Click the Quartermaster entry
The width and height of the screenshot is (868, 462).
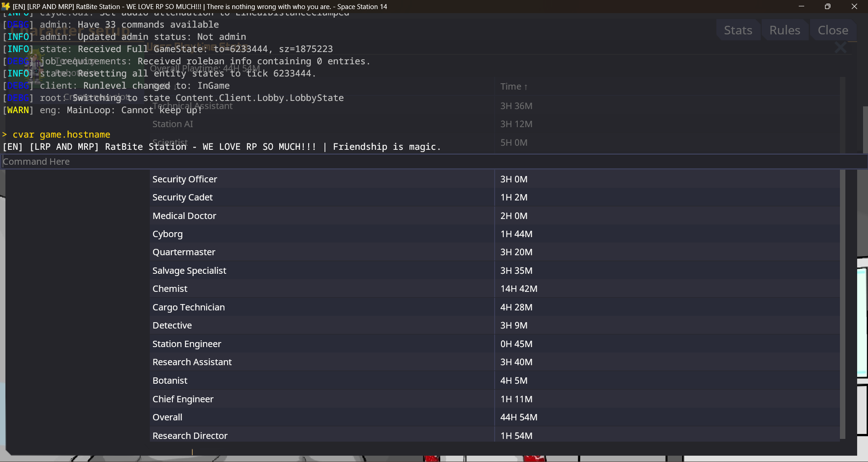click(x=184, y=252)
